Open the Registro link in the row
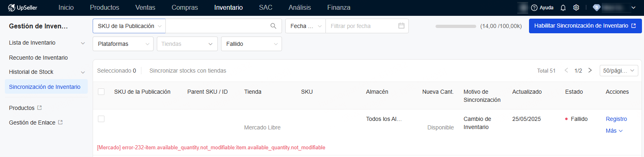The width and height of the screenshot is (644, 157). (616, 119)
